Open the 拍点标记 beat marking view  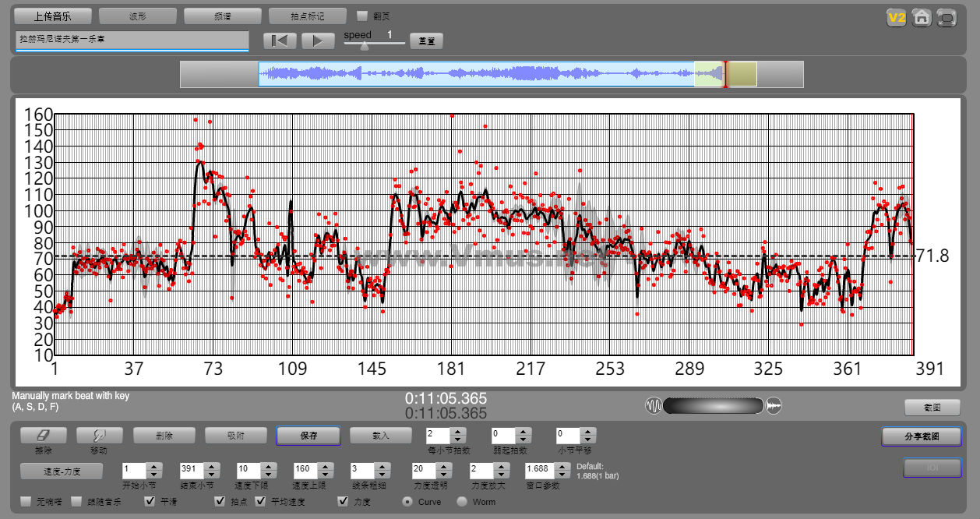click(x=307, y=16)
